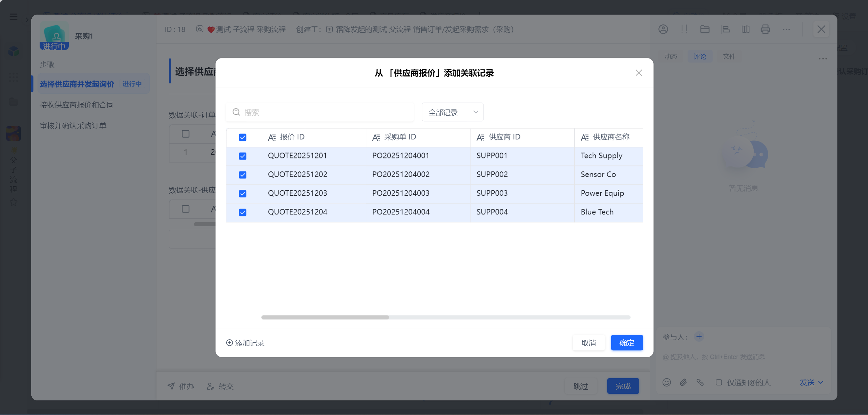This screenshot has width=868, height=415.
Task: Click the star favorite icon in sidebar
Action: tap(14, 202)
